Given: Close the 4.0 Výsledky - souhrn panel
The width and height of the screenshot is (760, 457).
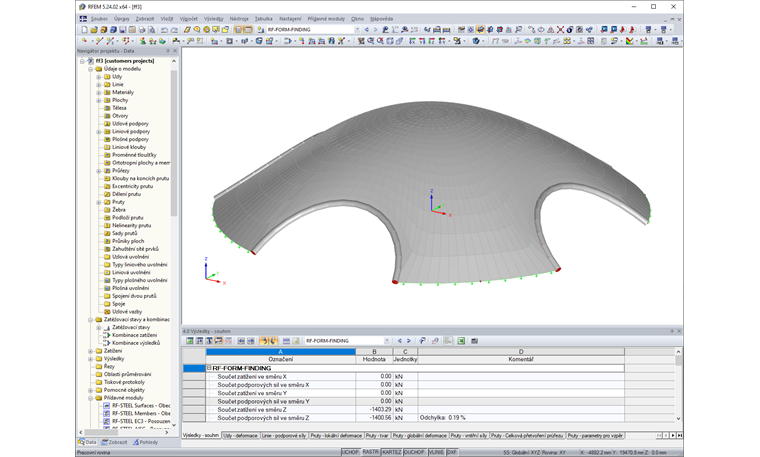Looking at the screenshot, I should (679, 331).
